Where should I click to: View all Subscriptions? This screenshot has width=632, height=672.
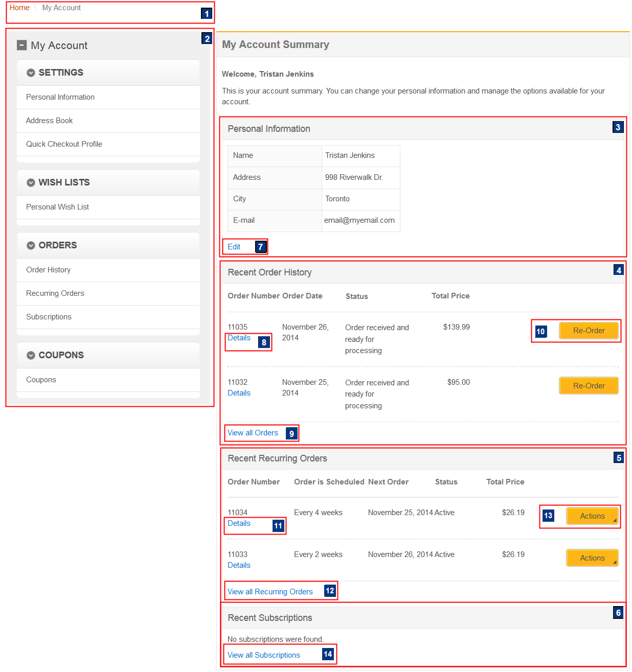point(264,655)
